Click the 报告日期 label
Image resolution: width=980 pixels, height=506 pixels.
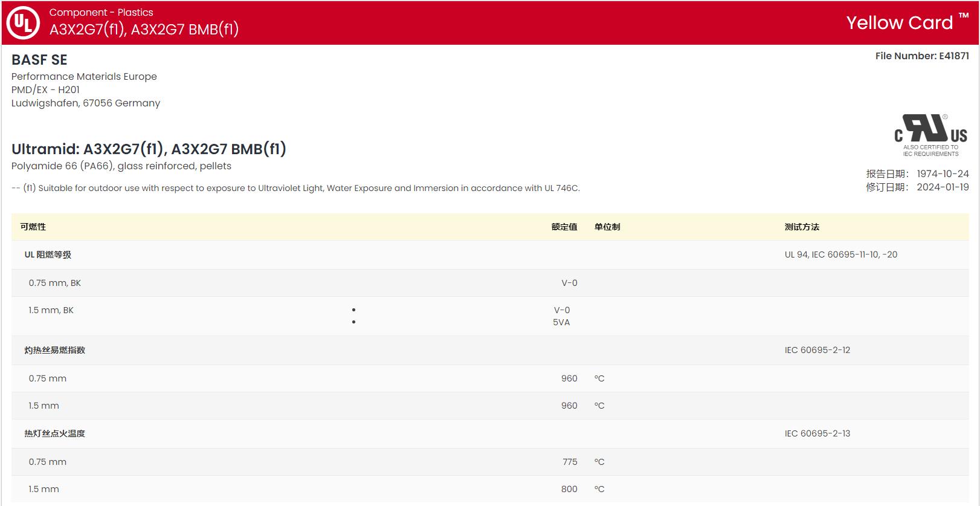coord(887,174)
